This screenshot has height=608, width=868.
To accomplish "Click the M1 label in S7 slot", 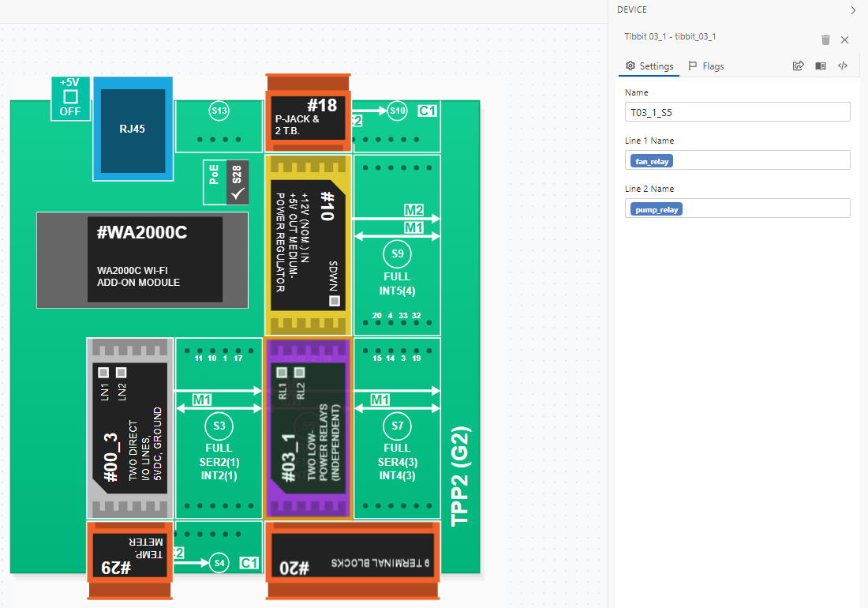I will [380, 400].
